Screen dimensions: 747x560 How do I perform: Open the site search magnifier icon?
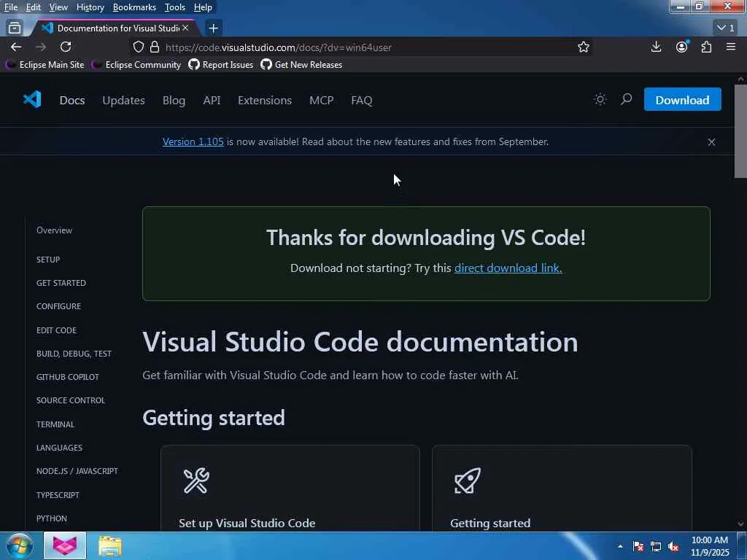tap(626, 99)
